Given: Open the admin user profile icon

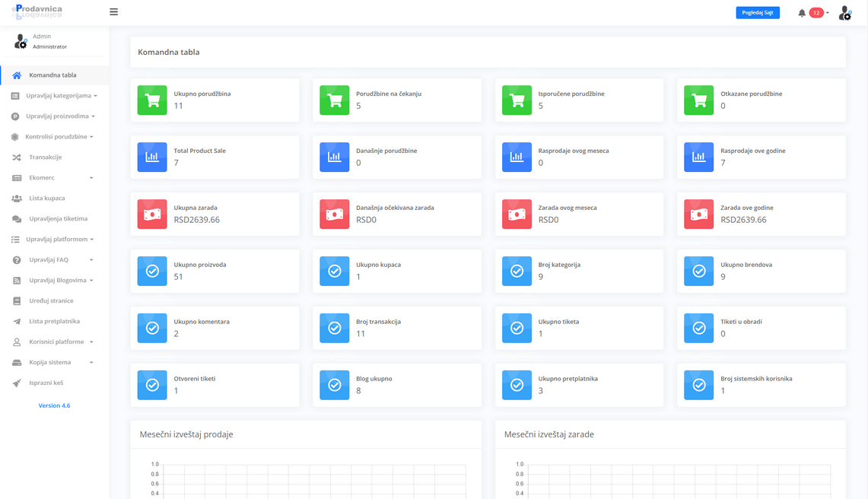Looking at the screenshot, I should tap(844, 13).
